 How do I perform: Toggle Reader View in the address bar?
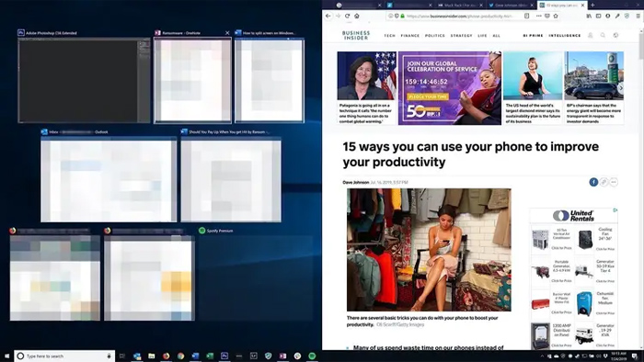pyautogui.click(x=526, y=16)
